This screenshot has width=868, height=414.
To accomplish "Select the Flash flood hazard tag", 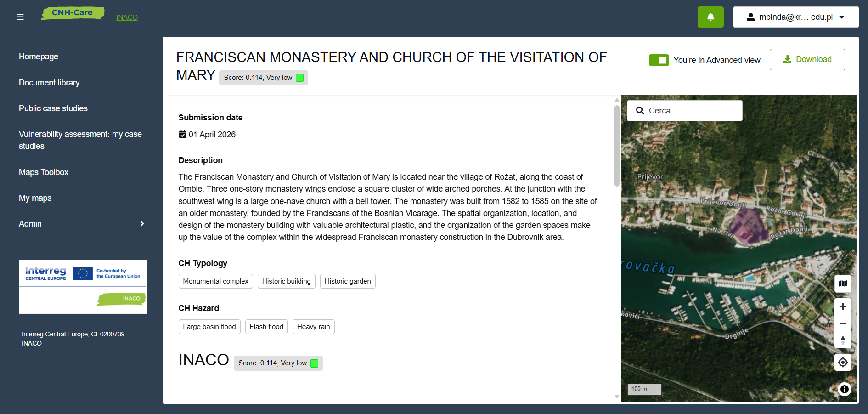I will [266, 327].
